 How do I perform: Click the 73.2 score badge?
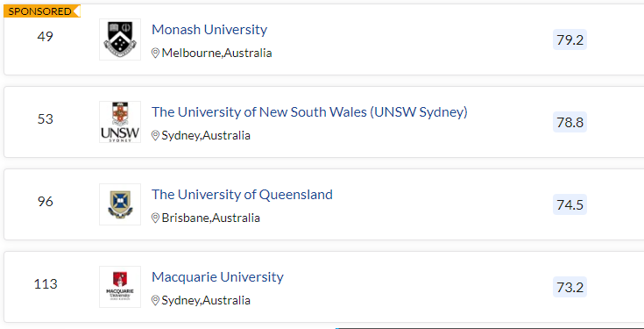(x=570, y=287)
